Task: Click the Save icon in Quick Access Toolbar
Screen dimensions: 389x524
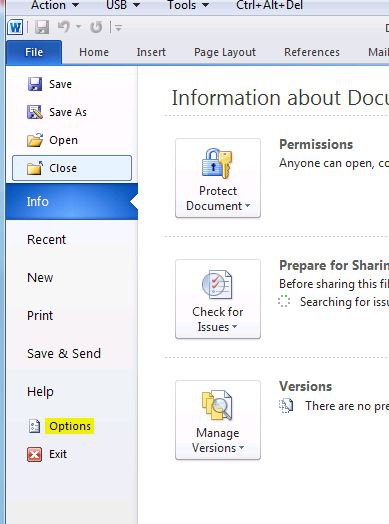Action: [42, 27]
